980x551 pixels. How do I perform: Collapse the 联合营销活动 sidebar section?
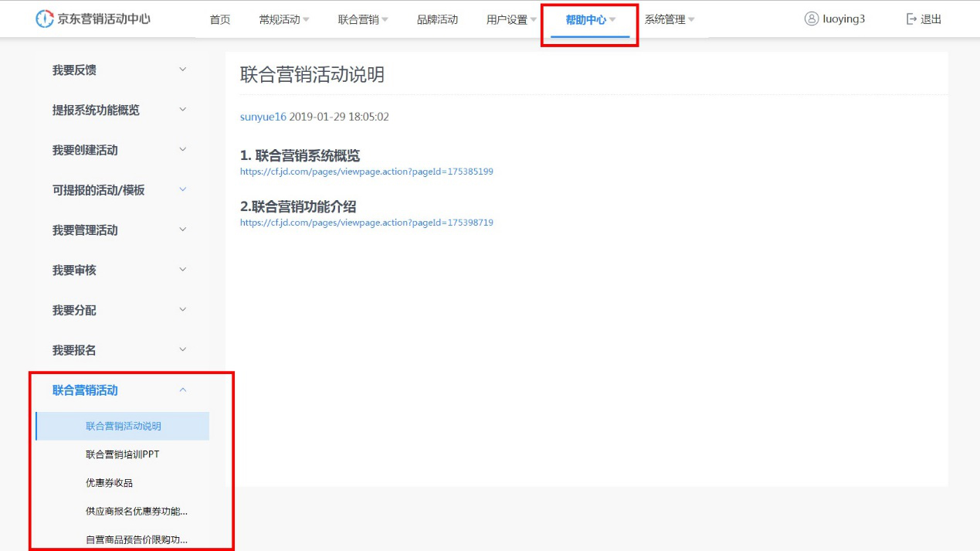[x=182, y=390]
